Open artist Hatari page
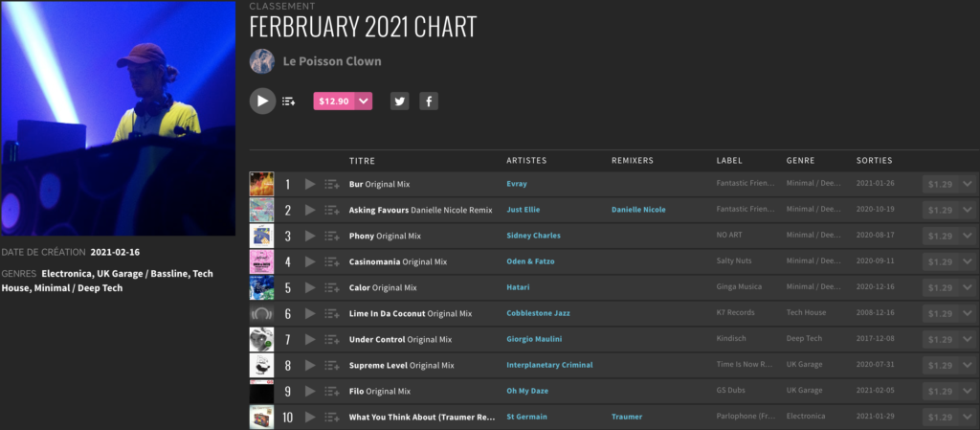The image size is (980, 430). (x=518, y=287)
